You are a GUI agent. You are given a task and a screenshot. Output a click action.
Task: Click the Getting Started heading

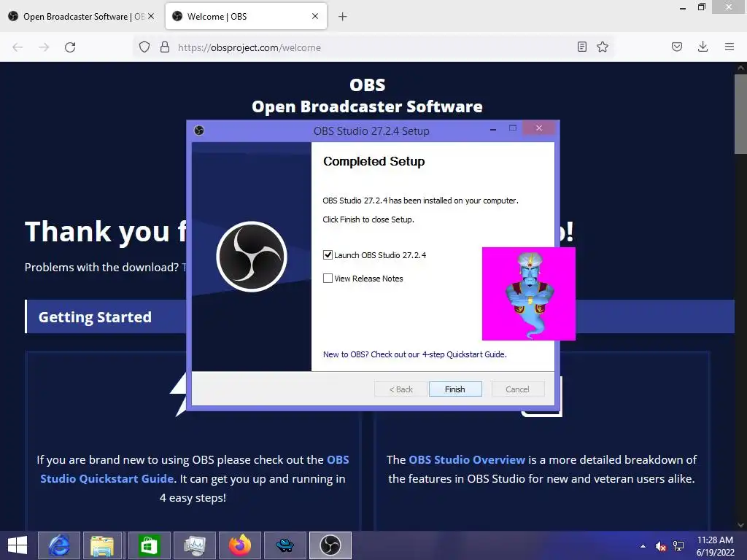tap(95, 317)
